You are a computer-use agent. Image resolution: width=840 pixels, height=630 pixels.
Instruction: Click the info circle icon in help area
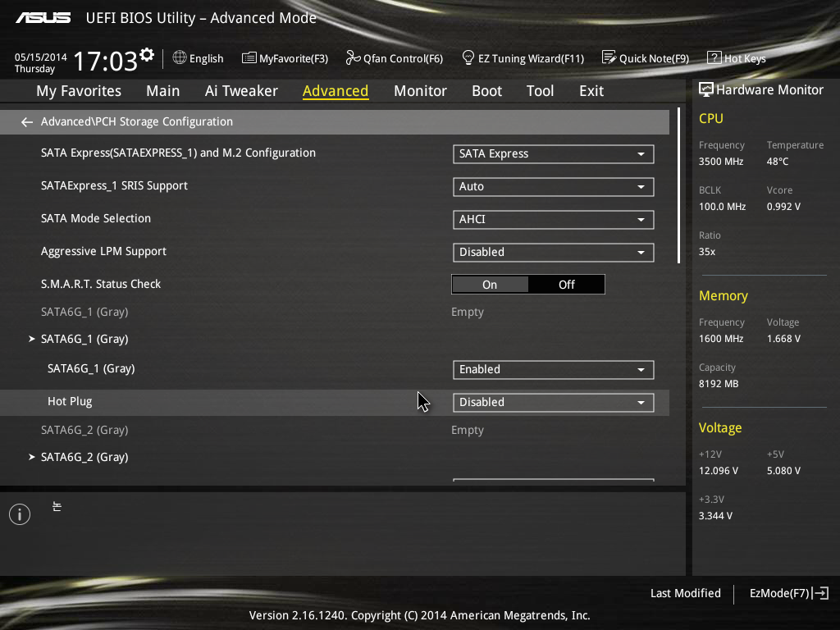click(20, 514)
